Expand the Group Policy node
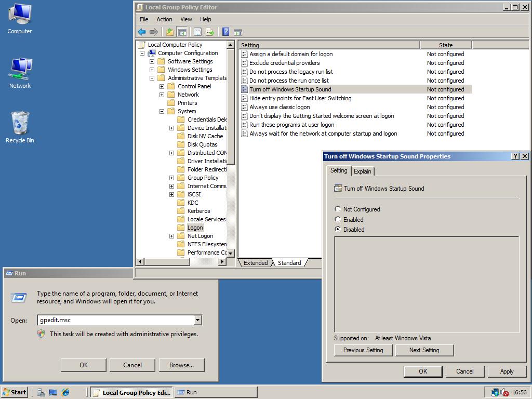 coord(171,178)
